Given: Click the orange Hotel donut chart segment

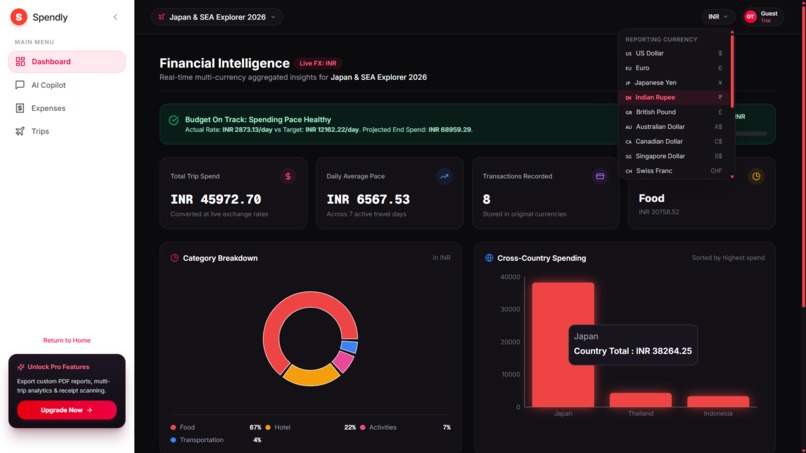Looking at the screenshot, I should [x=311, y=375].
